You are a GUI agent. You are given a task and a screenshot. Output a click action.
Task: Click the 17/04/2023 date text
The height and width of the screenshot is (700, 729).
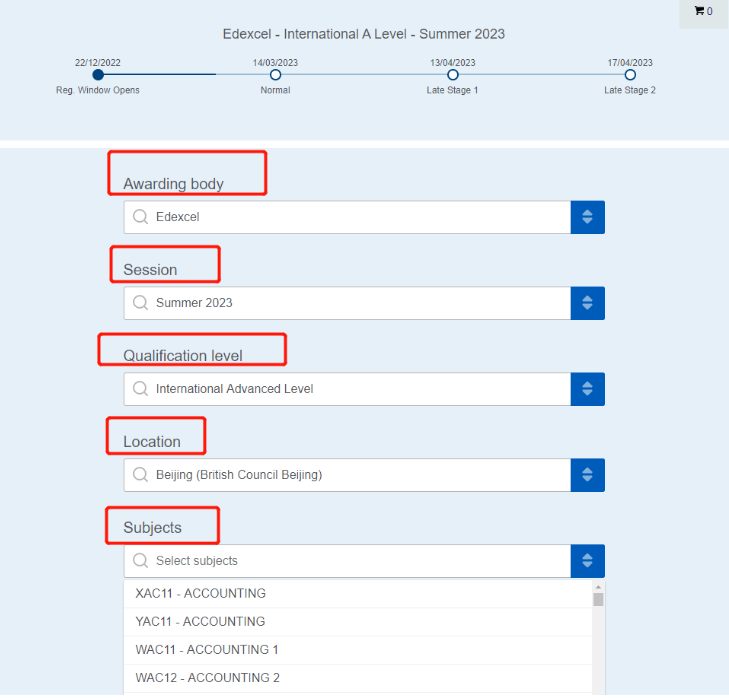(630, 63)
